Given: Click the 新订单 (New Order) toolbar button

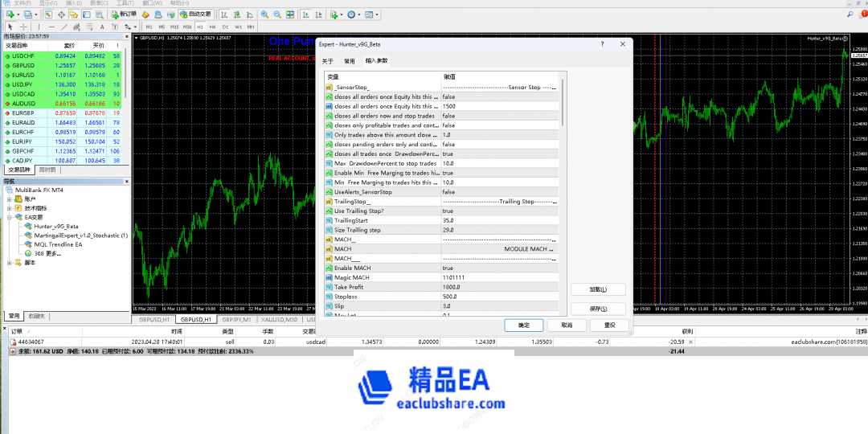Looking at the screenshot, I should pyautogui.click(x=123, y=14).
